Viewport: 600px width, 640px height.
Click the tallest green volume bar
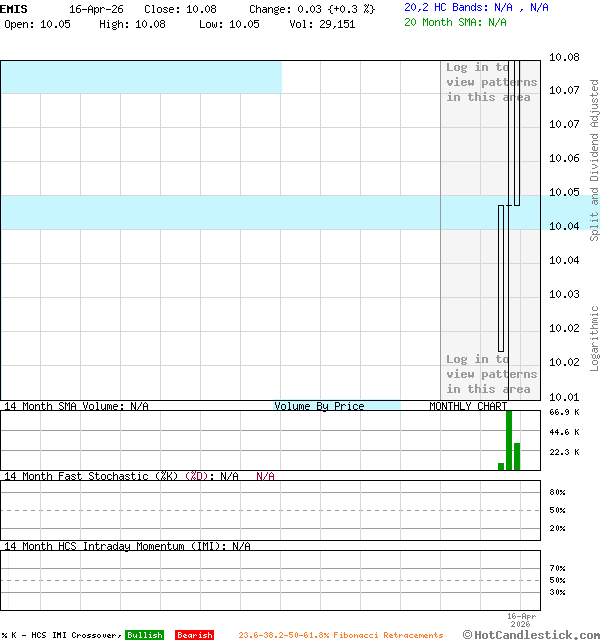coord(509,440)
